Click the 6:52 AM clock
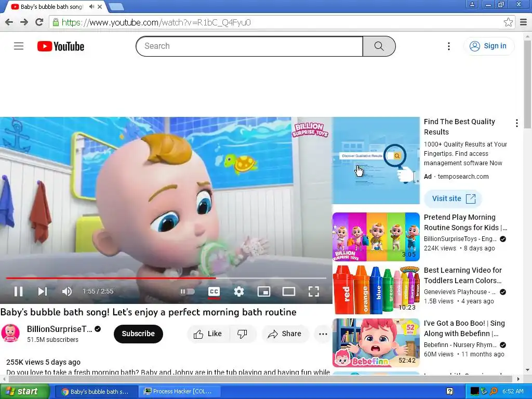532x399 pixels. [513, 391]
